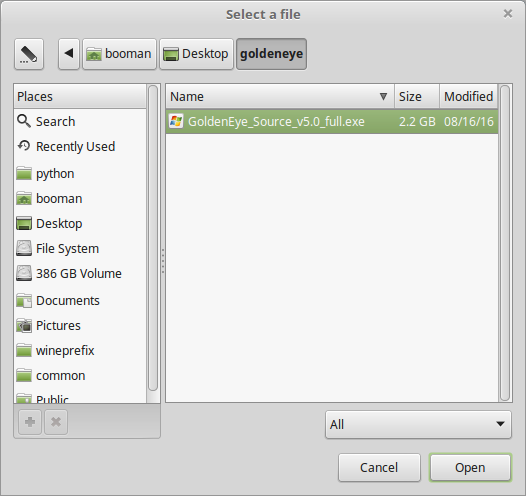Click the Cancel button
This screenshot has height=496, width=526.
pyautogui.click(x=379, y=467)
